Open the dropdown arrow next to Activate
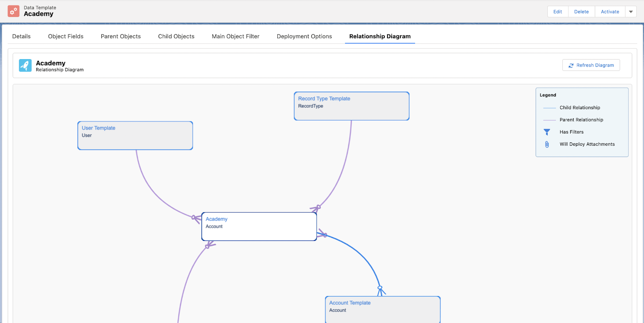644x323 pixels. point(631,12)
